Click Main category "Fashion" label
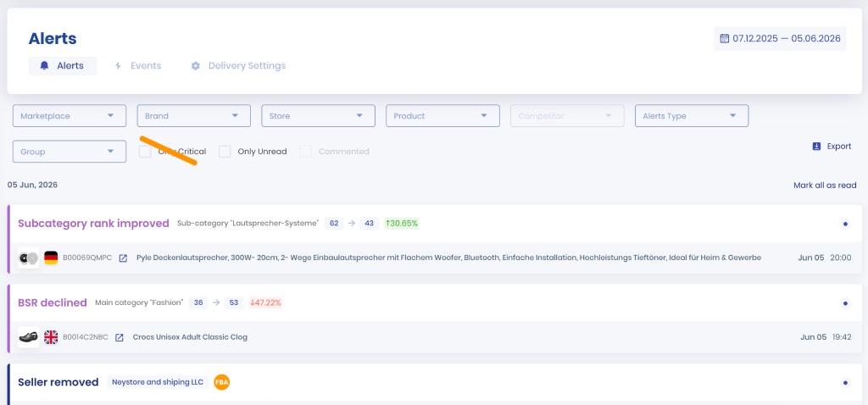This screenshot has width=868, height=405. pyautogui.click(x=139, y=302)
